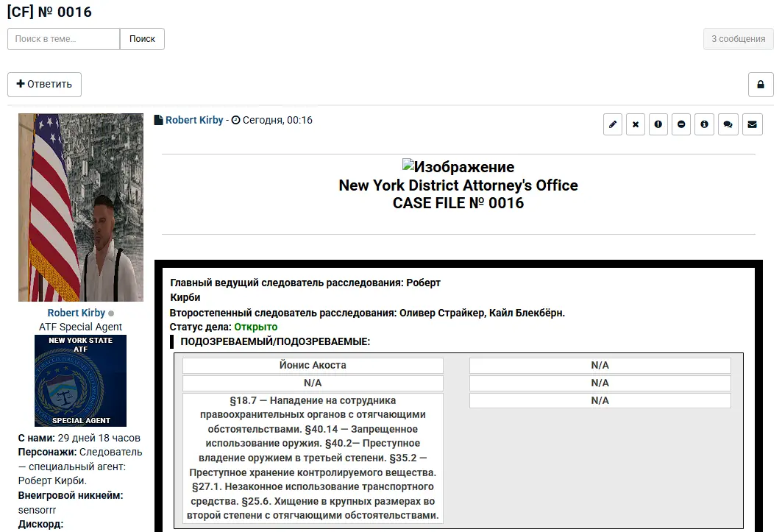The width and height of the screenshot is (782, 532).
Task: Click the Йонис Акоста suspect cell
Action: 313,365
